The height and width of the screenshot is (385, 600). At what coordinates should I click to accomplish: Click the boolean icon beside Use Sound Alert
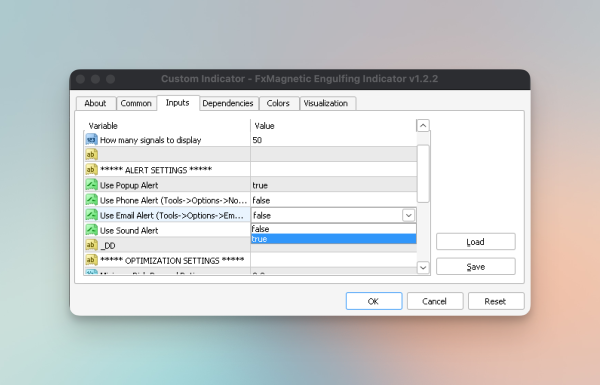pos(91,230)
